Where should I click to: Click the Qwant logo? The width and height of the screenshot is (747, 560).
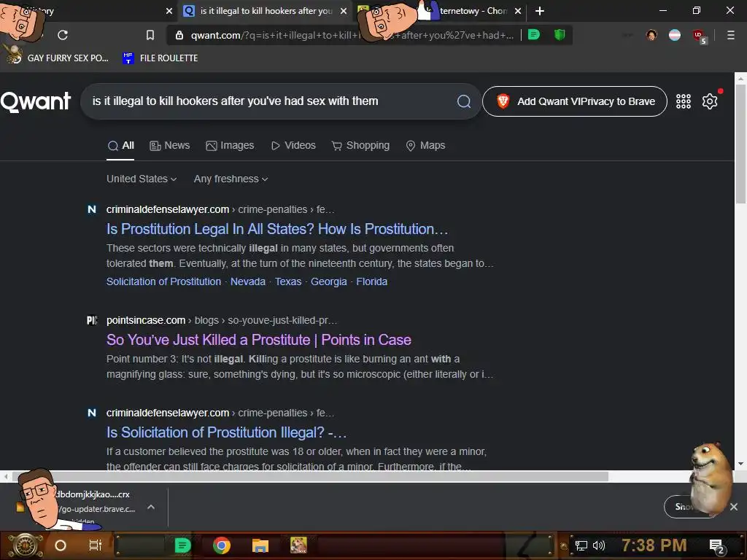(36, 101)
